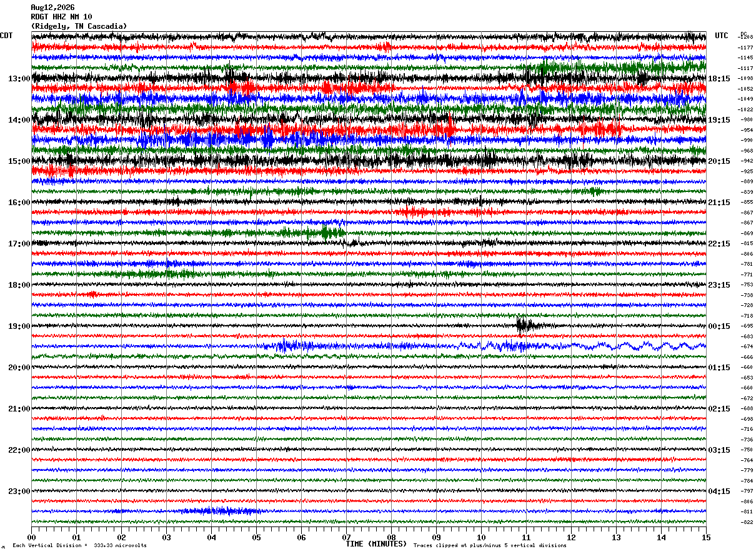Select the DC offset value -695
Screen dimensions: 756x554
pyautogui.click(x=747, y=326)
